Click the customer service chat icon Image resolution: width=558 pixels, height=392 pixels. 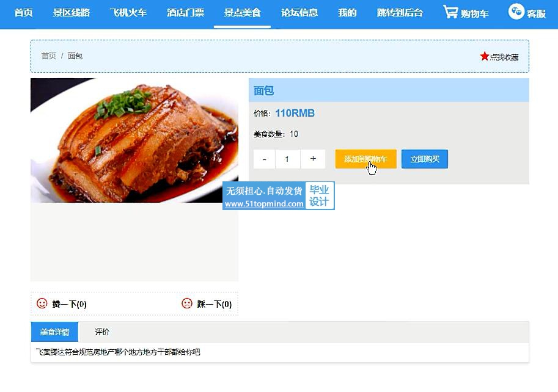516,12
